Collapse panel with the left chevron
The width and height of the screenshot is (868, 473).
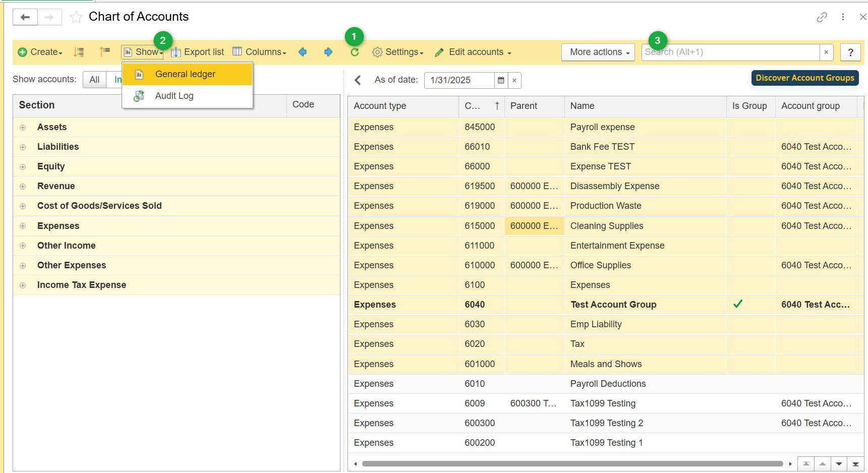(x=358, y=80)
